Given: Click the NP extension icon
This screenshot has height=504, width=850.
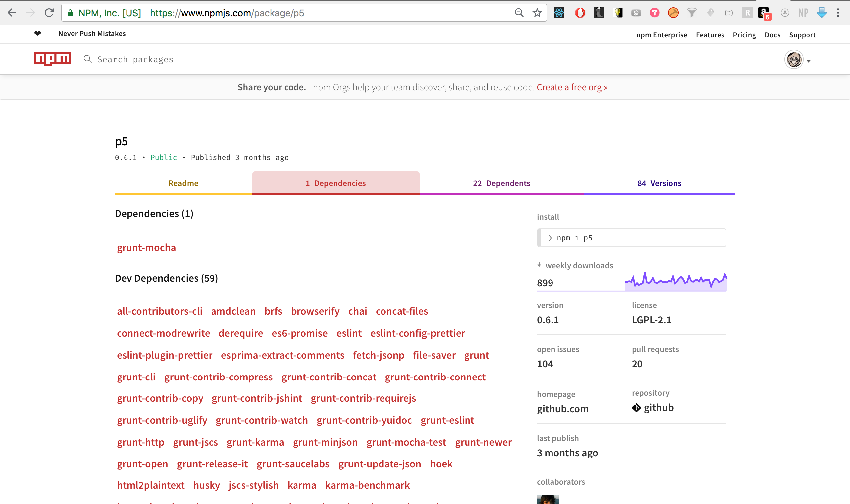Looking at the screenshot, I should pyautogui.click(x=803, y=13).
